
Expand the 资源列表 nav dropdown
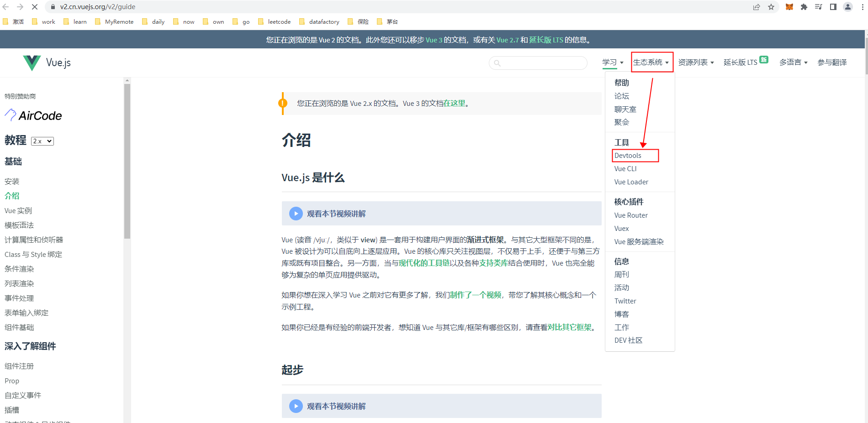696,63
